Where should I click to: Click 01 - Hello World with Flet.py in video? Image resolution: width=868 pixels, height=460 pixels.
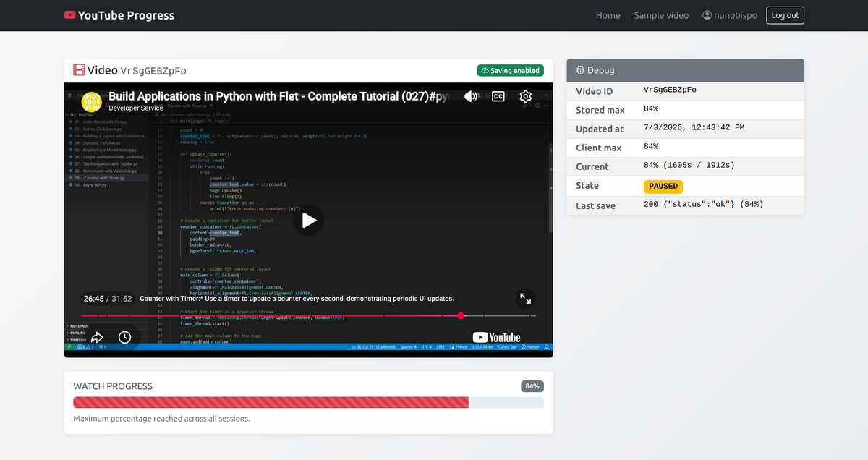(100, 122)
